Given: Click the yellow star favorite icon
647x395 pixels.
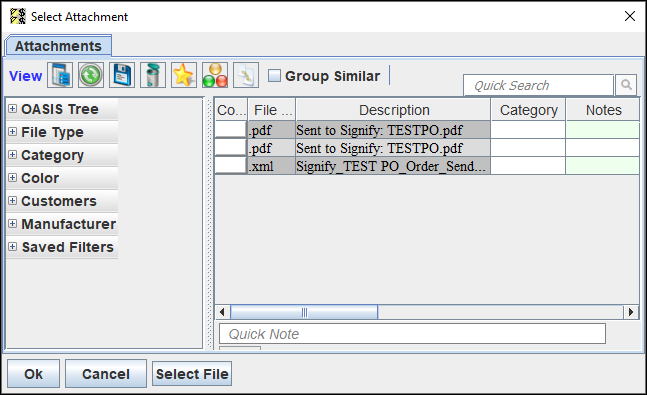Looking at the screenshot, I should click(184, 75).
